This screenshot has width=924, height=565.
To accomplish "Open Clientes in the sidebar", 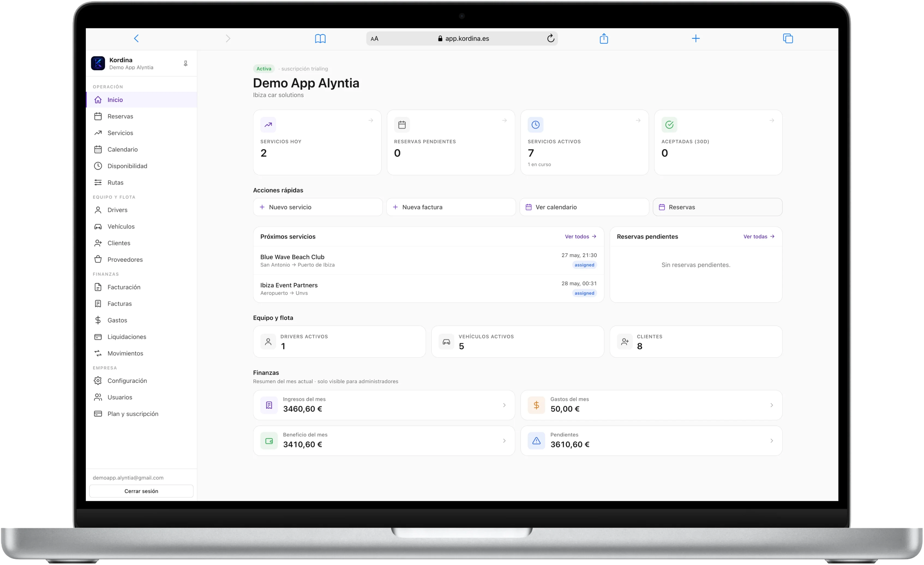I will (x=141, y=243).
